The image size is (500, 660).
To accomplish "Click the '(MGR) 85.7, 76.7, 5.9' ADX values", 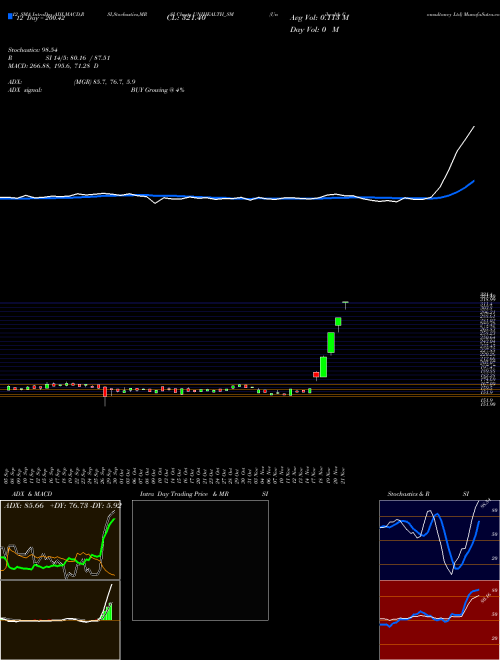I will [104, 82].
